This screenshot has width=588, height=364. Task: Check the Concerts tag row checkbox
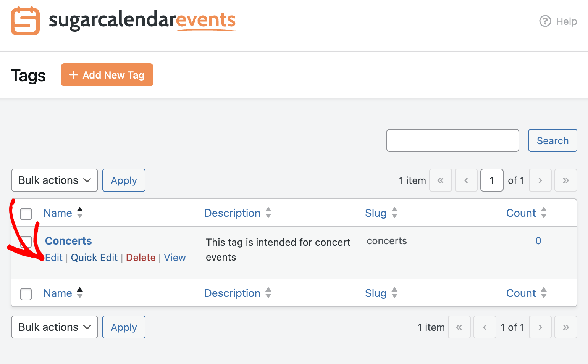[26, 242]
